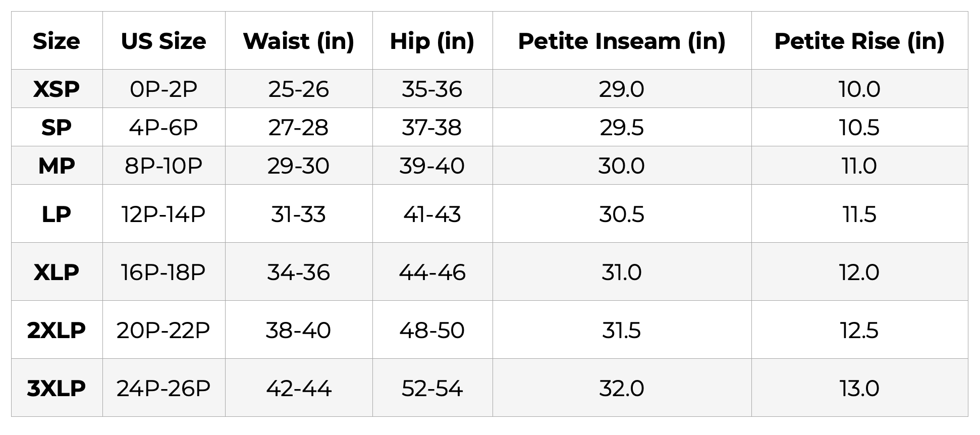This screenshot has width=980, height=435.
Task: Click the Size column header
Action: 57,41
